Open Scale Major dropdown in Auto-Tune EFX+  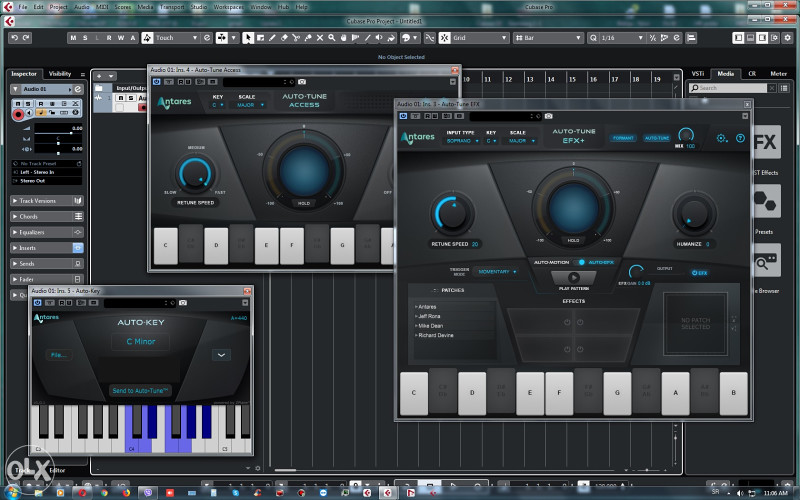pos(521,140)
